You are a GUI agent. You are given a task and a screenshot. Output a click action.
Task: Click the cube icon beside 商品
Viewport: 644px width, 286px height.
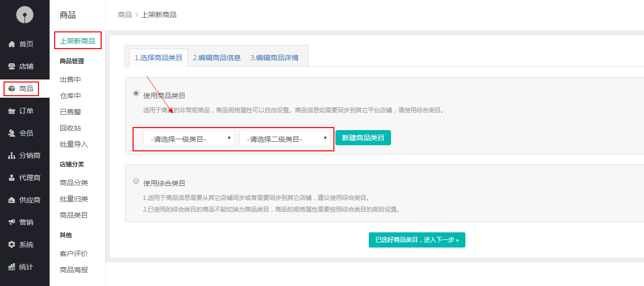click(x=12, y=89)
